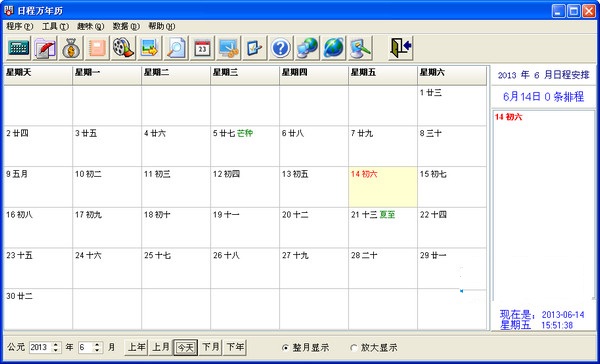Open the checklist pencil task icon
The image size is (600, 364).
(254, 48)
